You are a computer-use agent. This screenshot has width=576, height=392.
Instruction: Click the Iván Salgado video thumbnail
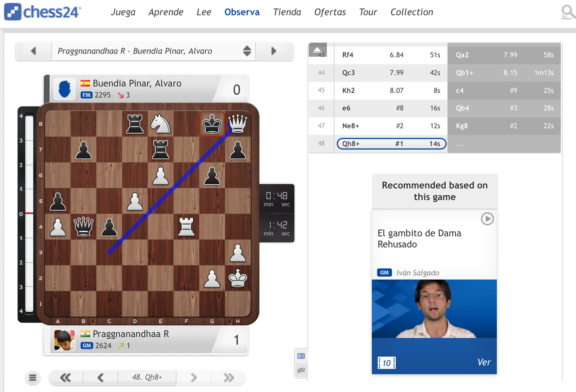[x=434, y=309]
